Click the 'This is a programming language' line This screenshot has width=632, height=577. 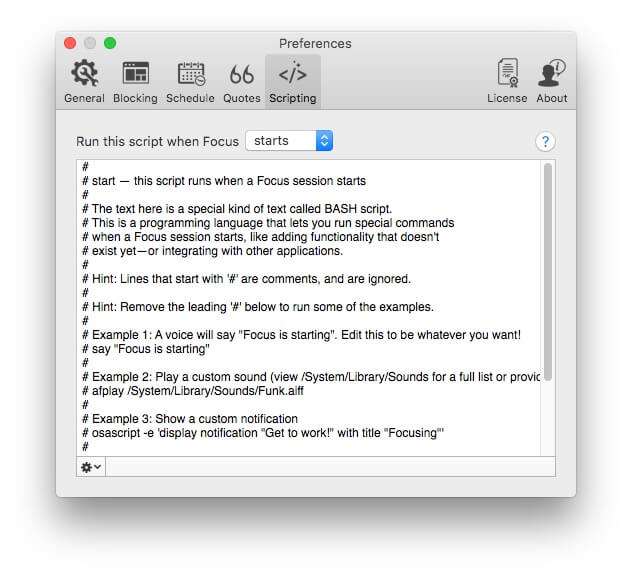point(268,223)
